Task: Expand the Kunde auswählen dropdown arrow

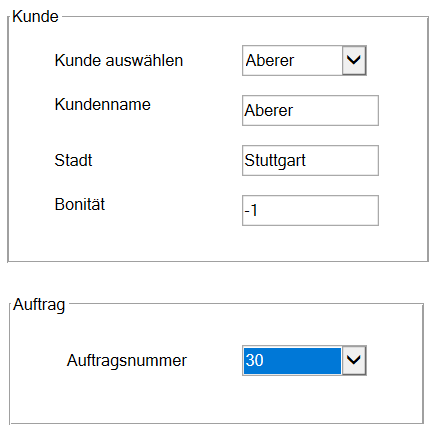Action: 354,60
